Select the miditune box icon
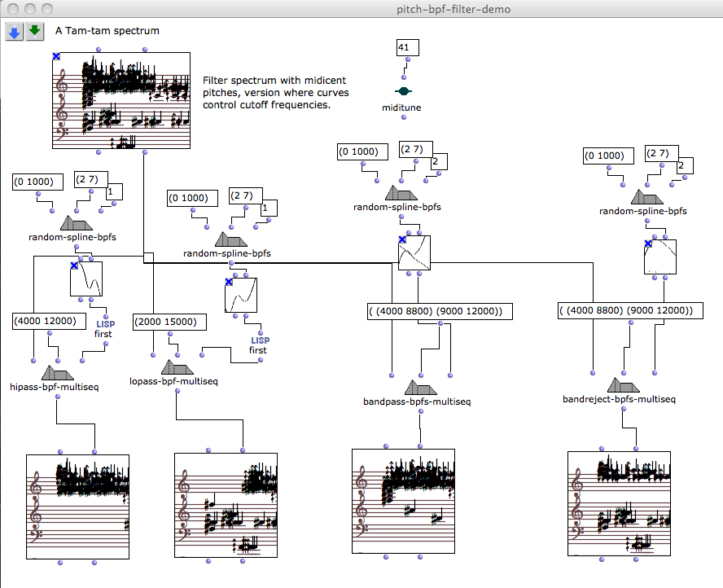 (403, 91)
